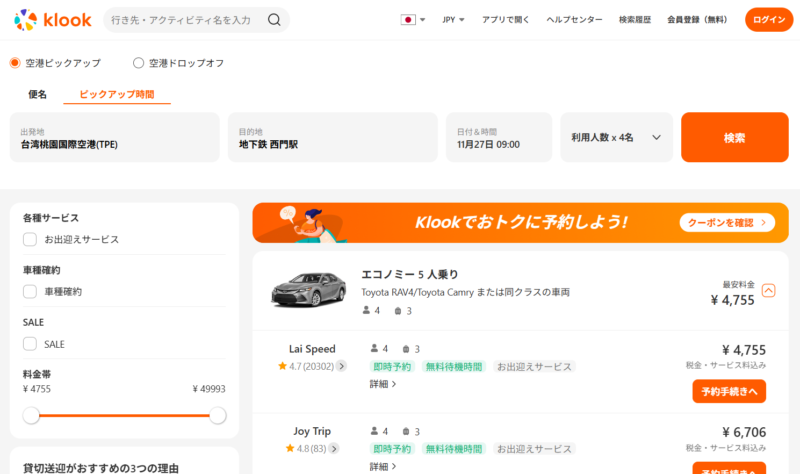
Task: Click the ログイン login button
Action: [768, 19]
